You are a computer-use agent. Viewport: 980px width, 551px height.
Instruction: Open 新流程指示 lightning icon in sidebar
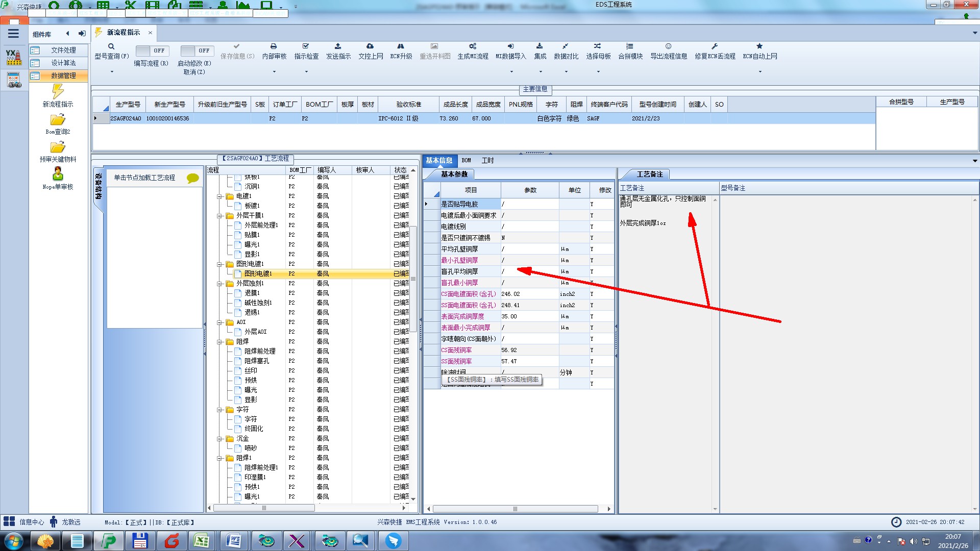coord(58,92)
